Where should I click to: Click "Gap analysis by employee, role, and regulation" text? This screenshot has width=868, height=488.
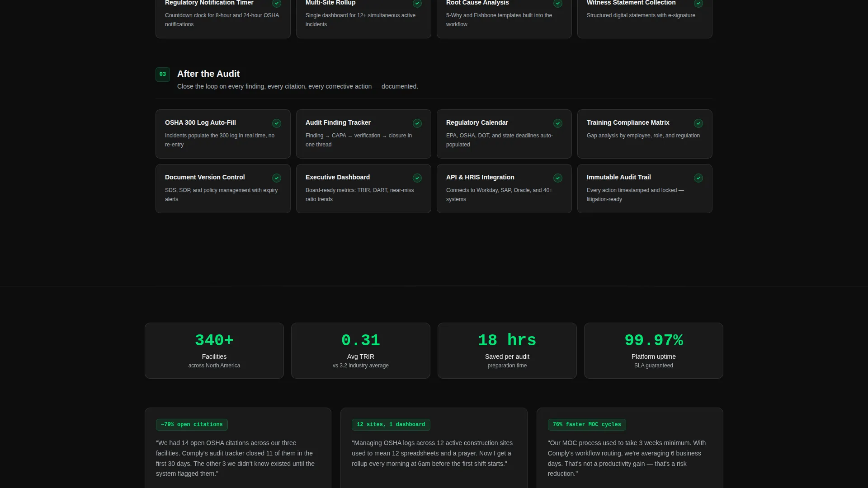tap(643, 136)
